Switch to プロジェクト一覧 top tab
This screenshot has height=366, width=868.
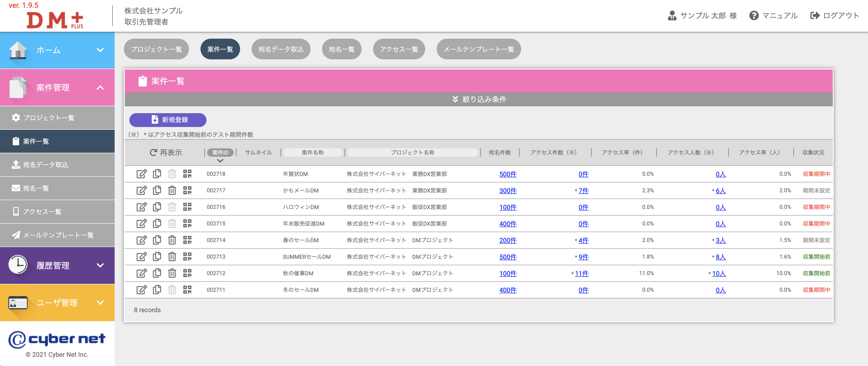[156, 49]
